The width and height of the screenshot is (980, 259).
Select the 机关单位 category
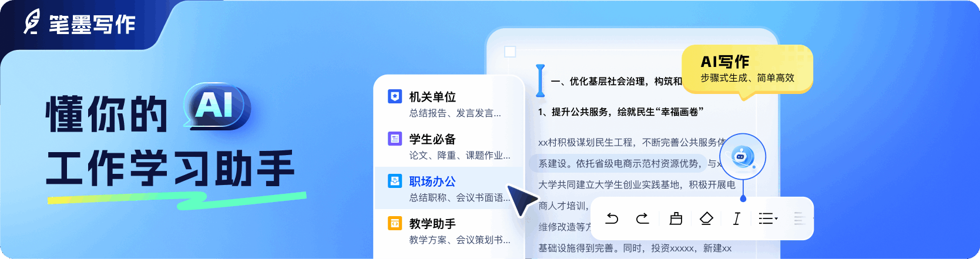click(x=449, y=104)
